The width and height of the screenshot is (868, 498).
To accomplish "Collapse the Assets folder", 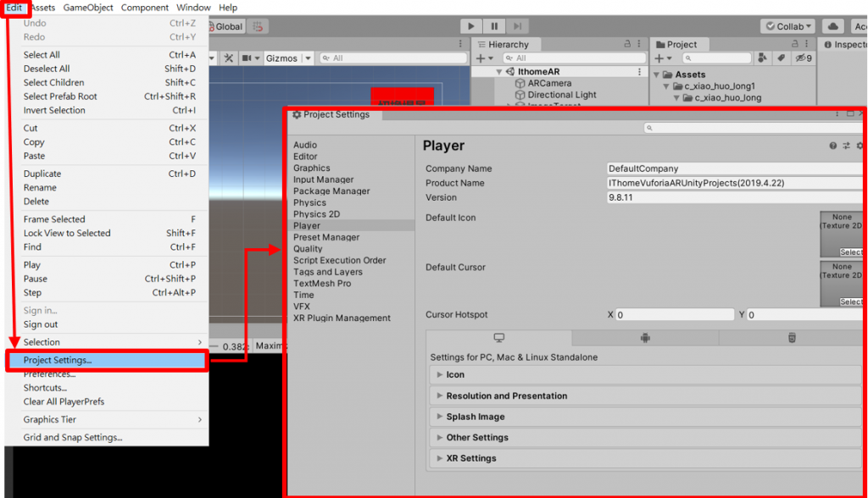I will 657,75.
